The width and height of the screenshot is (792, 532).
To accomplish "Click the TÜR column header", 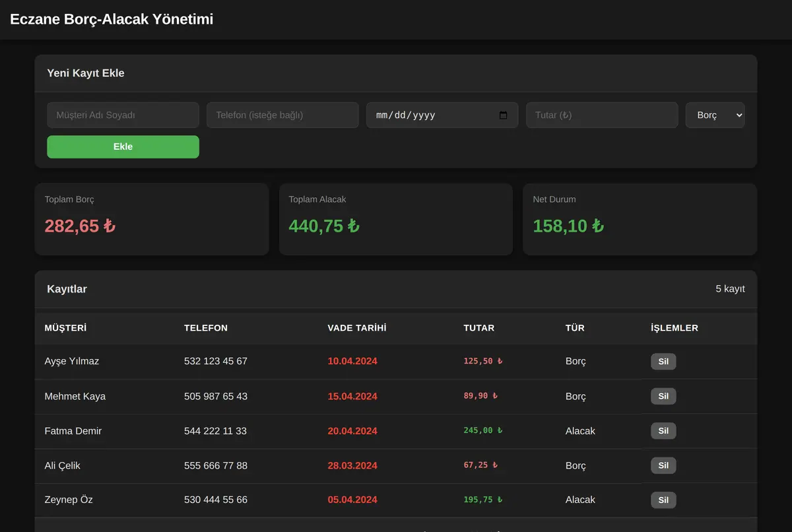I will coord(575,328).
